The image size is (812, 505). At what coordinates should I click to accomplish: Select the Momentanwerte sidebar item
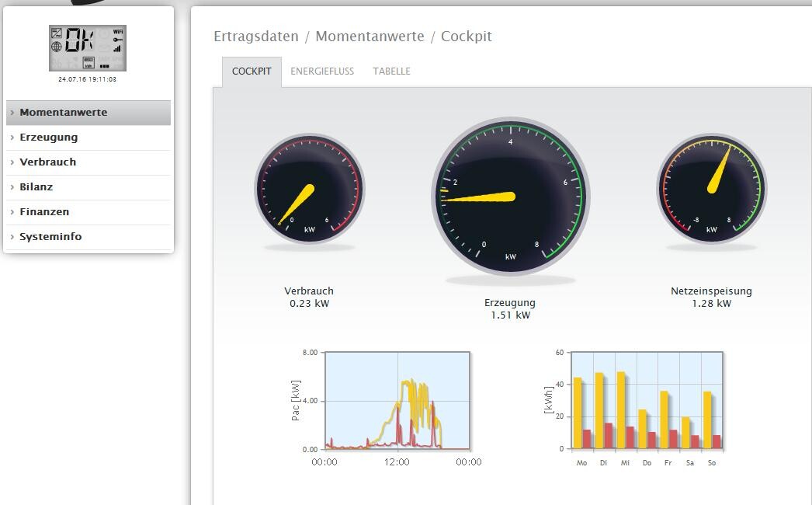pos(64,113)
